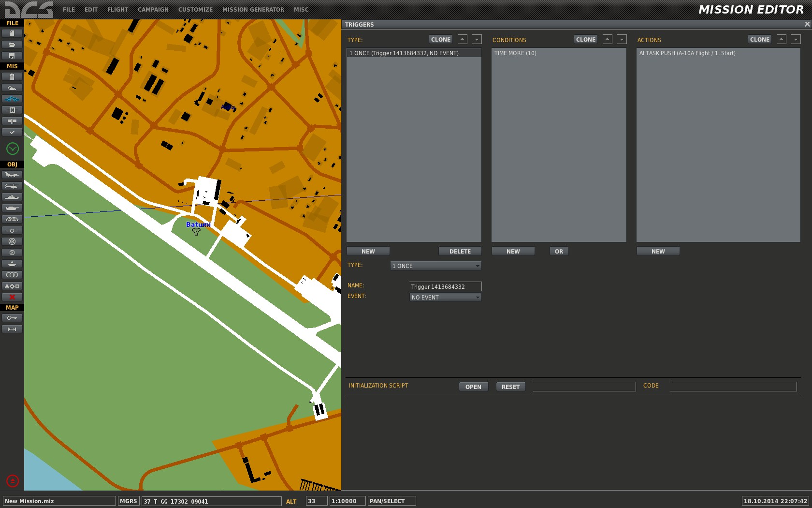The width and height of the screenshot is (812, 508).
Task: Select the airplane group placement tool
Action: click(x=12, y=175)
